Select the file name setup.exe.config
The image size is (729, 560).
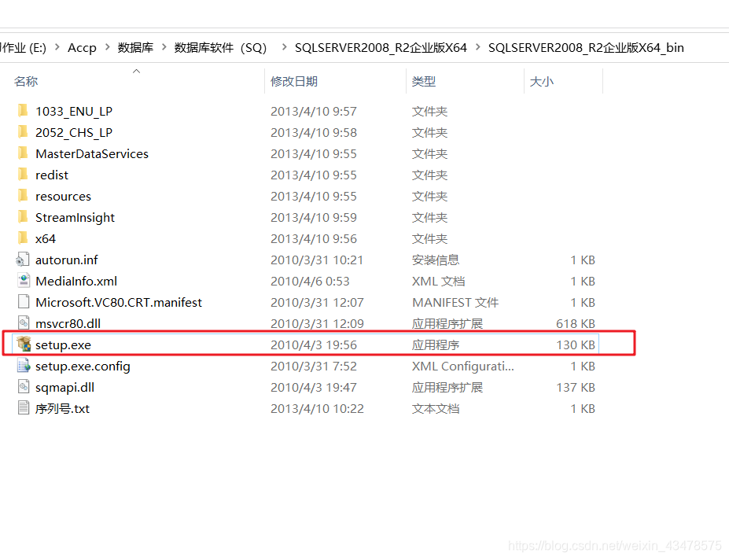pos(83,367)
